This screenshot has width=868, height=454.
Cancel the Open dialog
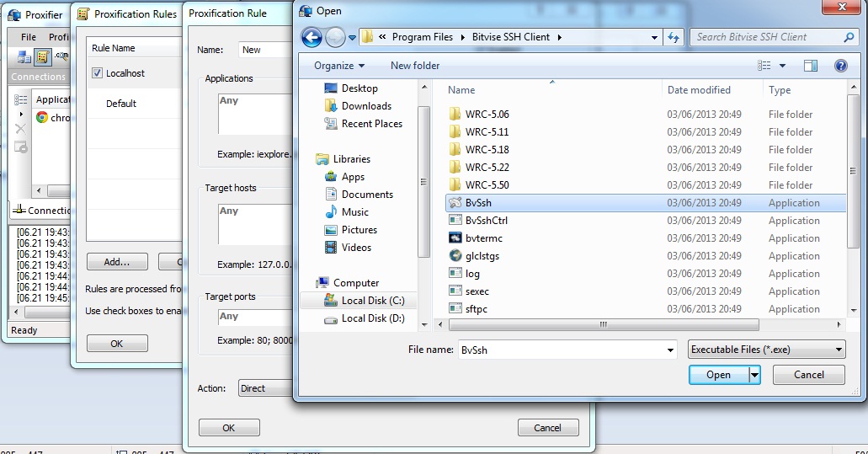pyautogui.click(x=809, y=375)
